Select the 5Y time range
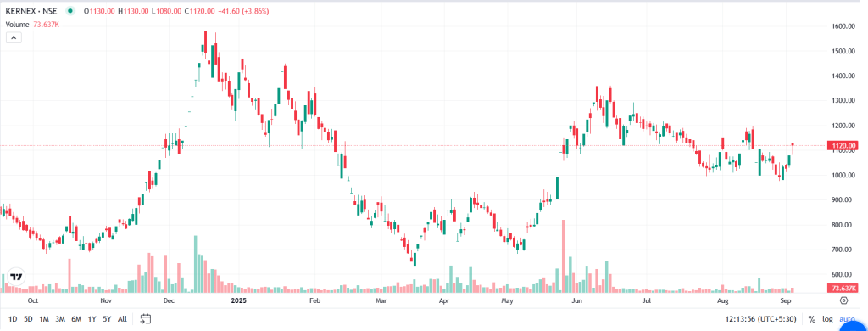868x331 pixels. coord(107,319)
